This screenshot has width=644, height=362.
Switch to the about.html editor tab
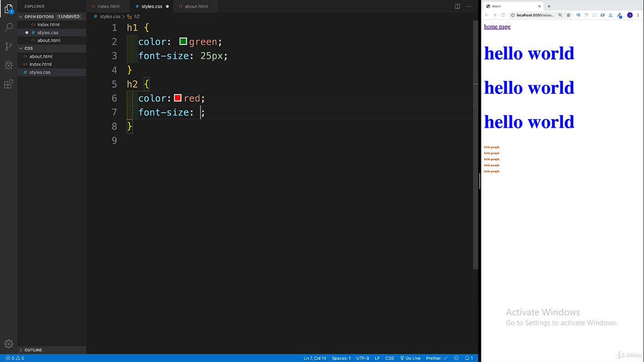(x=196, y=6)
